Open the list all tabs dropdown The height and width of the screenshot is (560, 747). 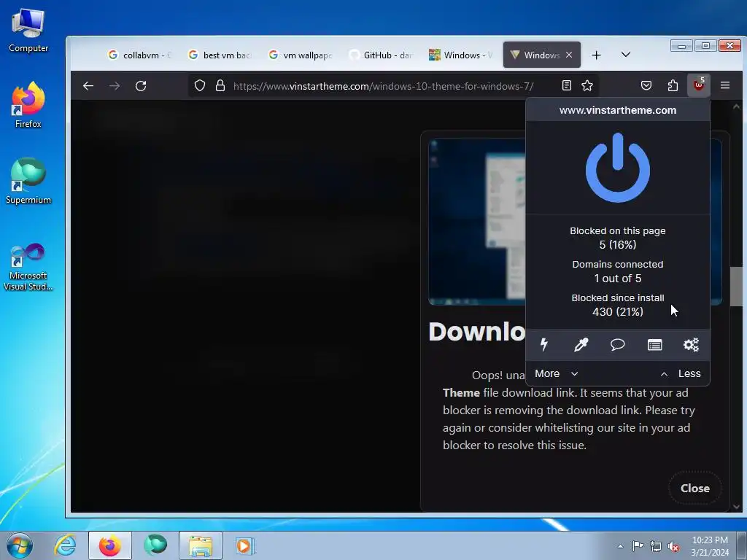tap(626, 55)
